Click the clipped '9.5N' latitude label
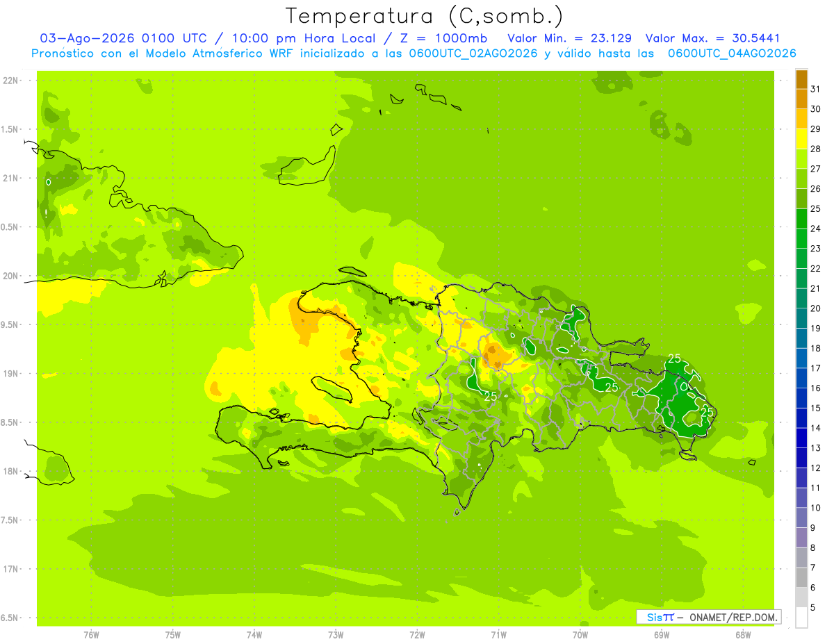The image size is (834, 644). coord(10,325)
